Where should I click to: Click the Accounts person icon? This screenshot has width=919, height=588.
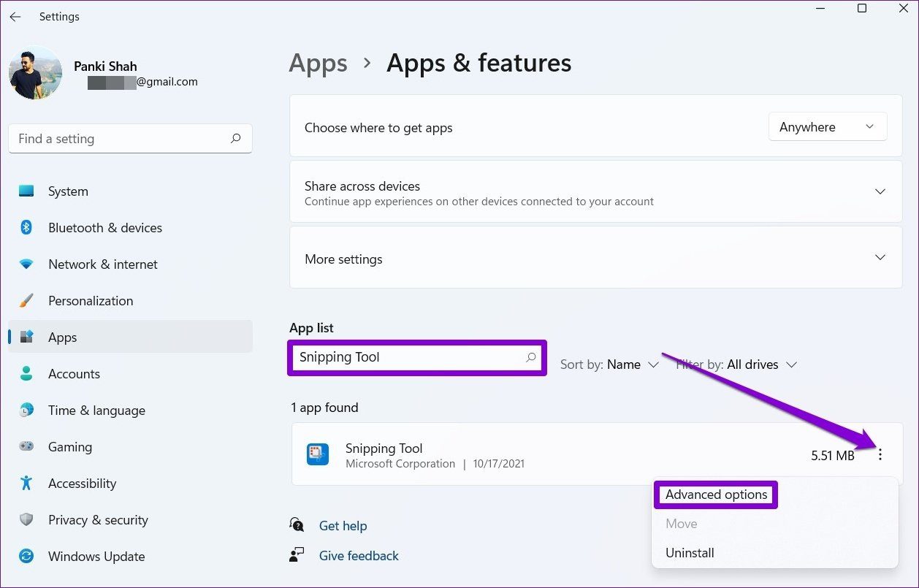26,374
